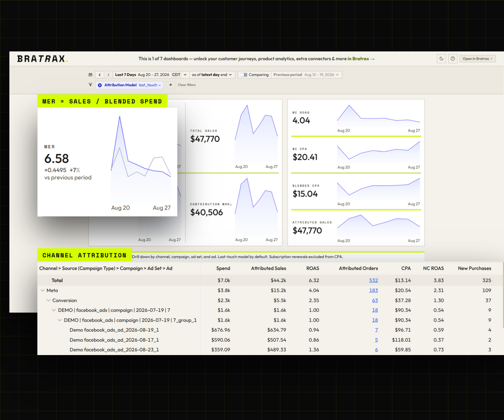Click the Open in Bratrax button
The height and width of the screenshot is (420, 504).
point(477,59)
